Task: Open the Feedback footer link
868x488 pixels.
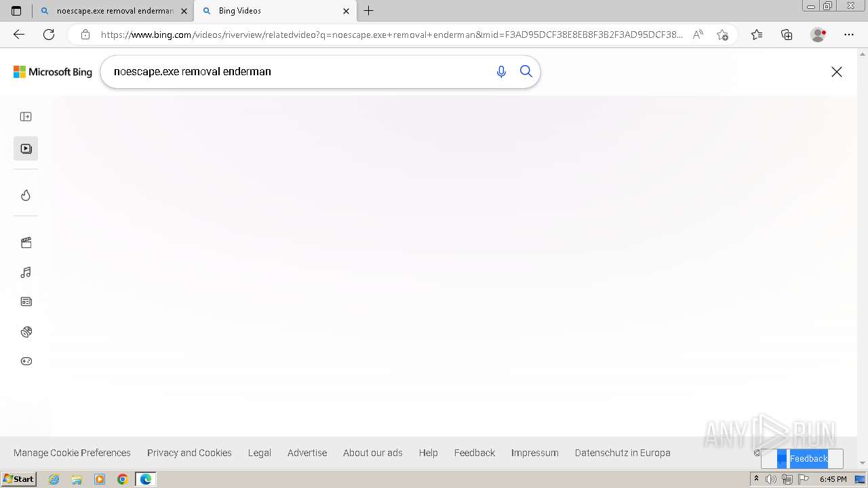Action: [475, 453]
